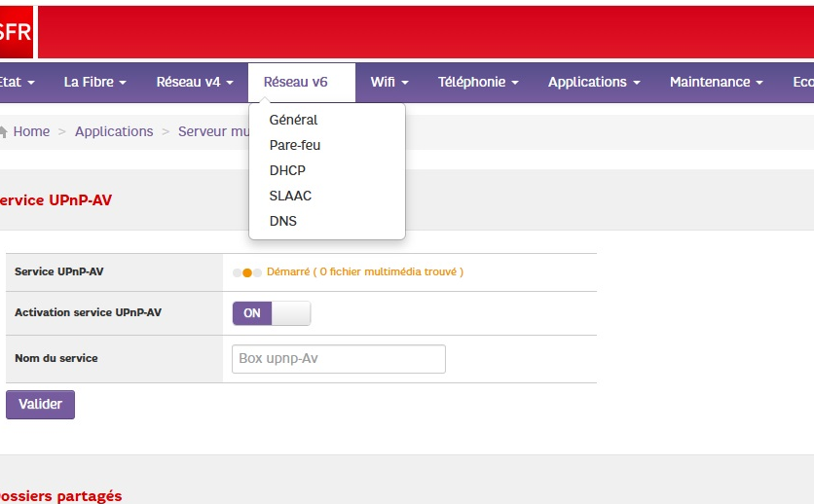This screenshot has width=814, height=504.
Task: Expand the Réseau v4 menu
Action: [195, 83]
